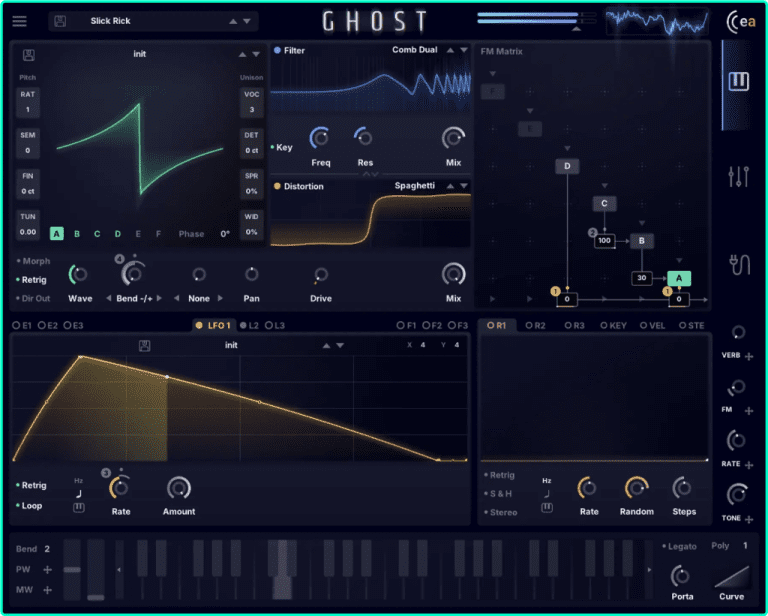Select random R1 note sync icon
The image size is (768, 616).
tap(547, 494)
